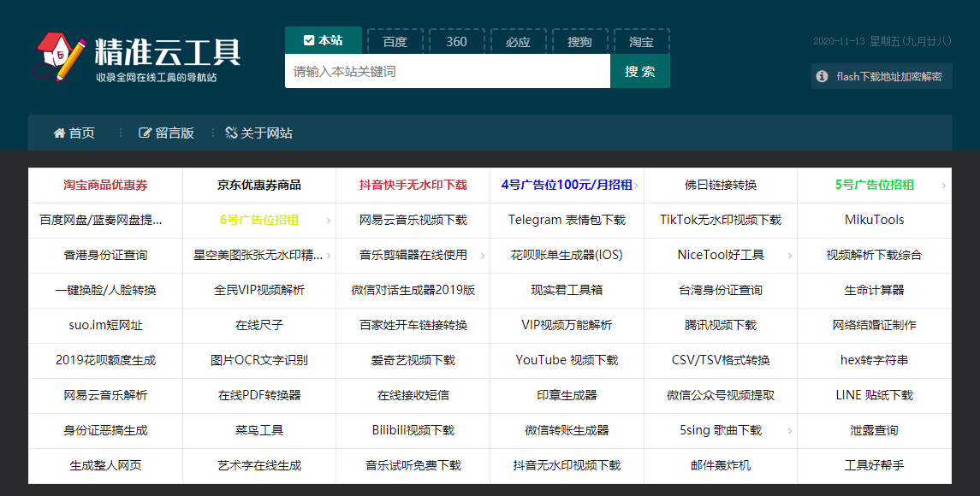Open Telegram 表情包下载 link

click(567, 220)
